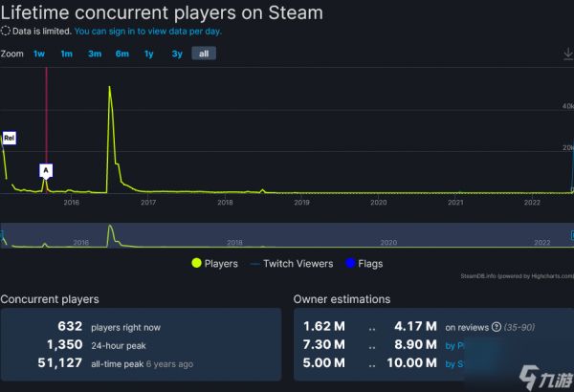Click the '10.00 M' owner estimate
Screen dimensions: 574x392
[411, 362]
